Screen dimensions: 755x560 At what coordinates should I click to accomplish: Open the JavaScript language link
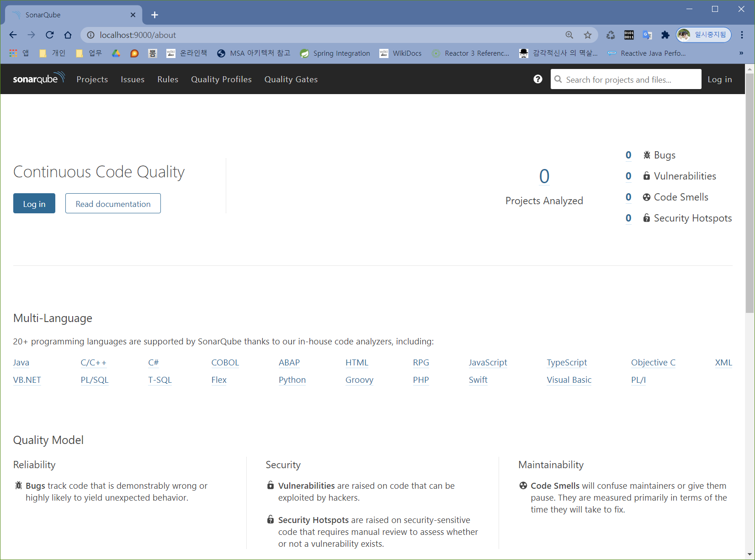(488, 363)
